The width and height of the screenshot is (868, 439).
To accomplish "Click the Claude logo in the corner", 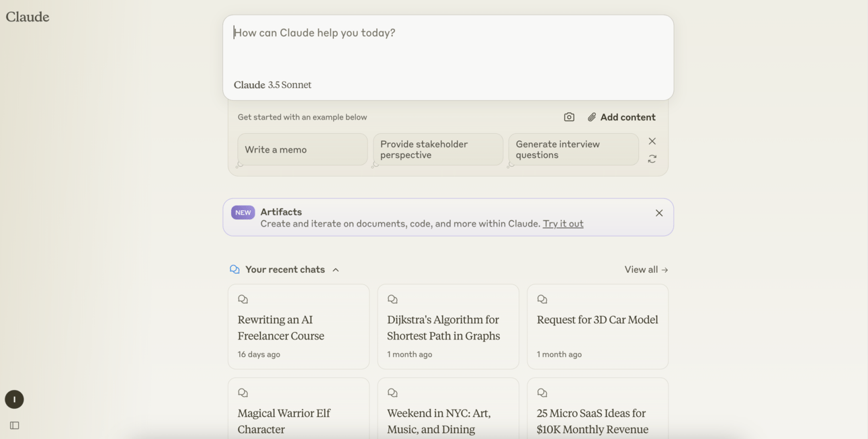I will (28, 17).
